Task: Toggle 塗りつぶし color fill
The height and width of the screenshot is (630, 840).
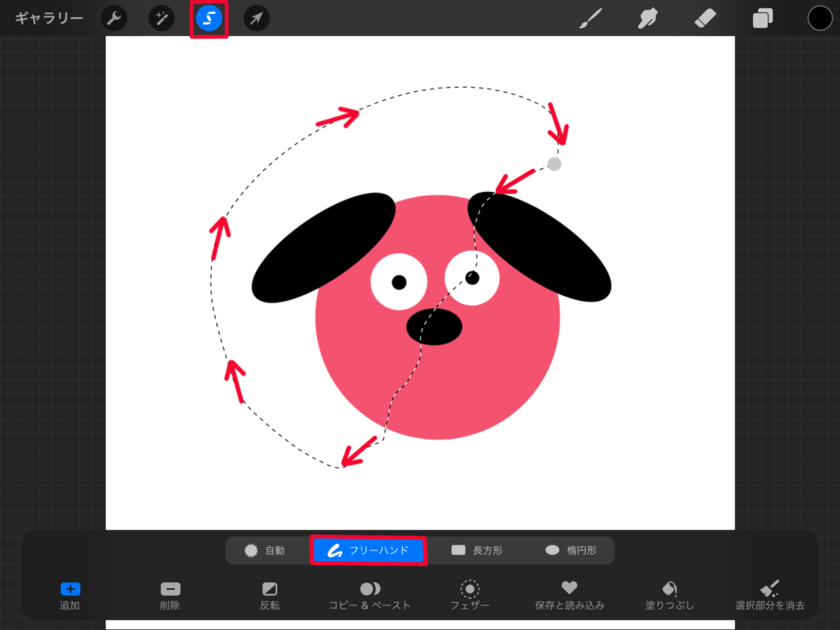Action: point(669,596)
